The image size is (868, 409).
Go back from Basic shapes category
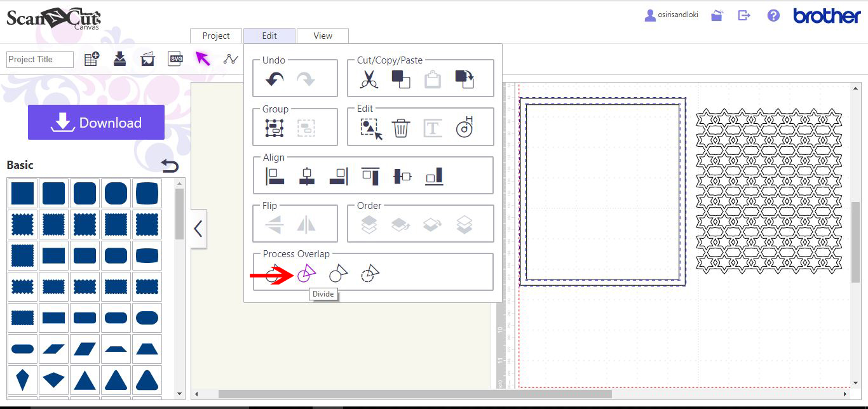click(x=170, y=164)
